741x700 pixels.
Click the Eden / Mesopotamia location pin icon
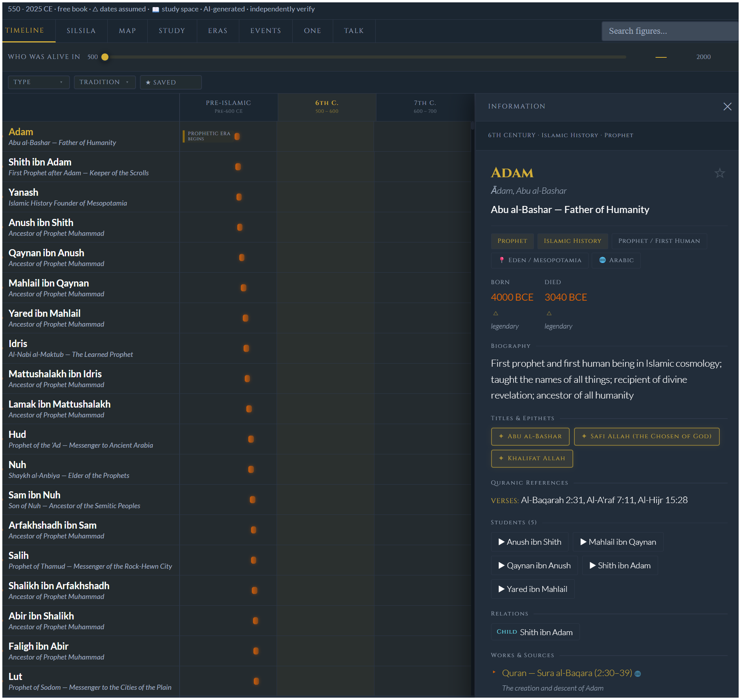click(x=502, y=260)
